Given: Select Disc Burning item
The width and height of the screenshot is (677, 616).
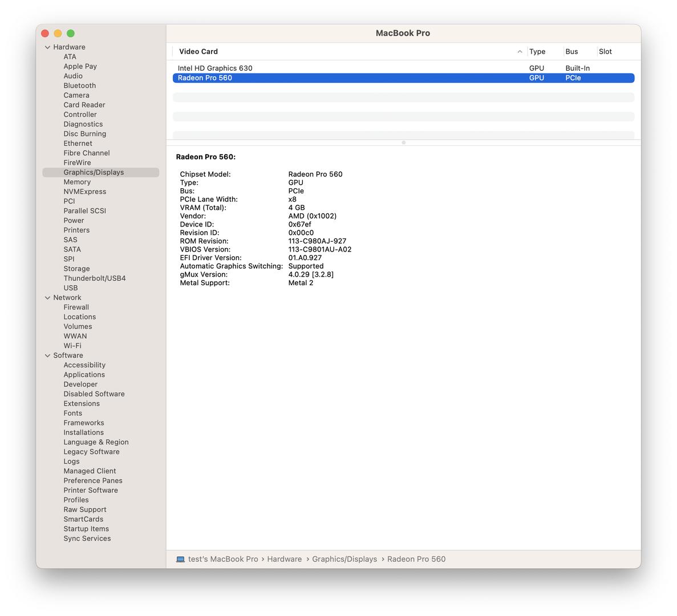Looking at the screenshot, I should [84, 134].
